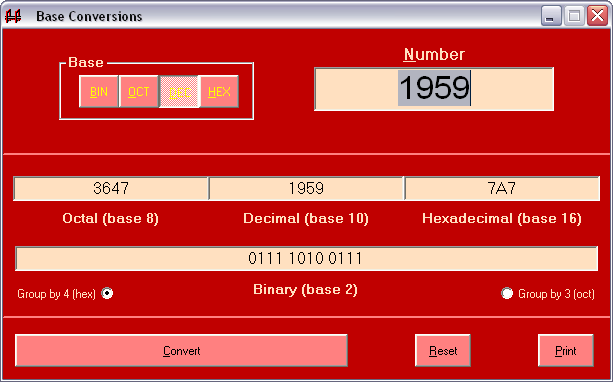
Task: Click the octal result box showing 3647
Action: tap(111, 188)
